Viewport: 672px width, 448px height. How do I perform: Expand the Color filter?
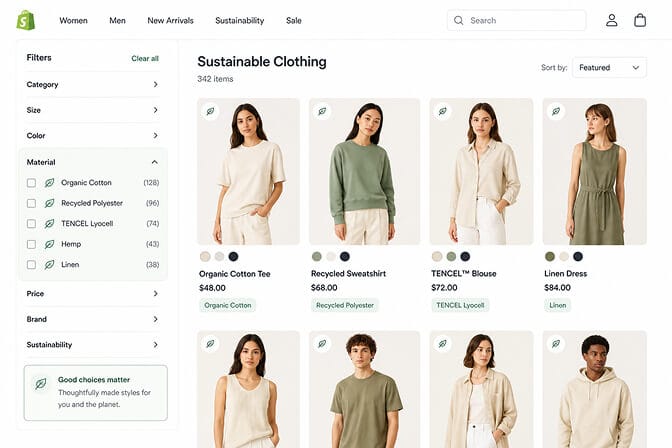[93, 135]
